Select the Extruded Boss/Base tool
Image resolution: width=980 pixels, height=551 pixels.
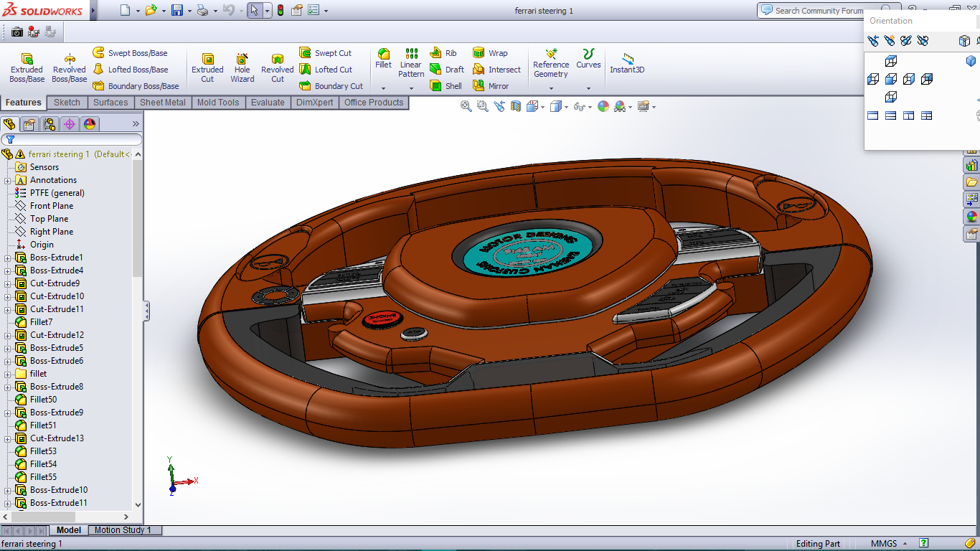27,67
